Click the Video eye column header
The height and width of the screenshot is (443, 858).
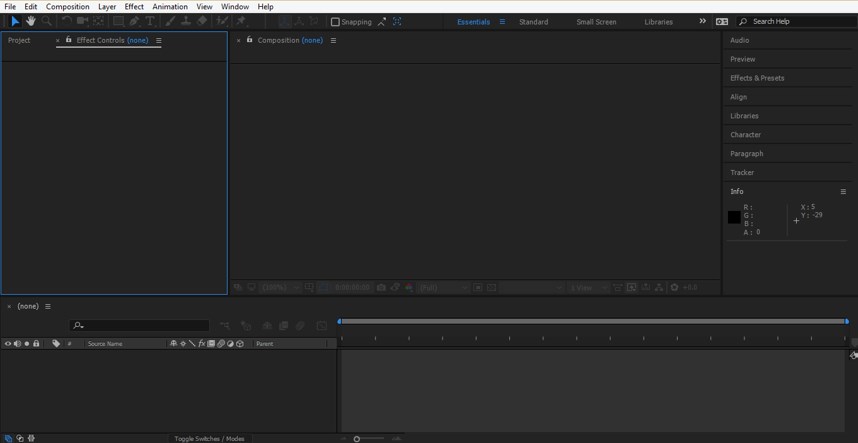pyautogui.click(x=8, y=344)
